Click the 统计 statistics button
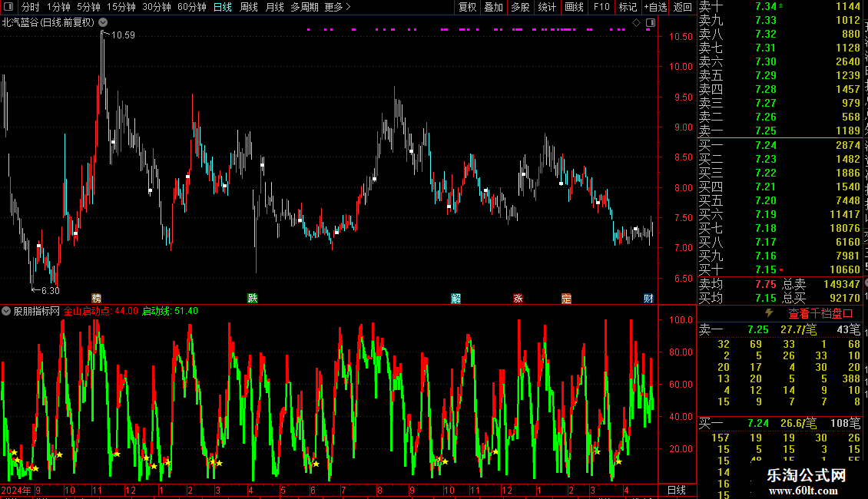 tap(547, 7)
